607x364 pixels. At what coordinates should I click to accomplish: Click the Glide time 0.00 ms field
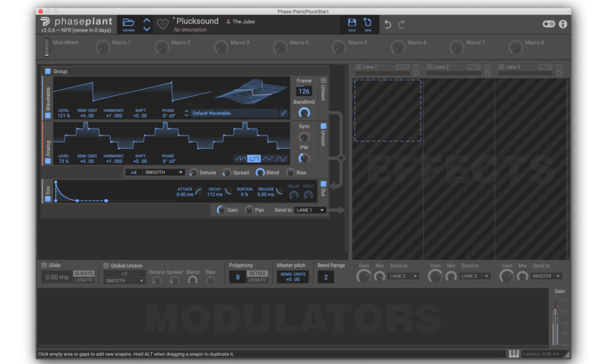click(x=56, y=277)
